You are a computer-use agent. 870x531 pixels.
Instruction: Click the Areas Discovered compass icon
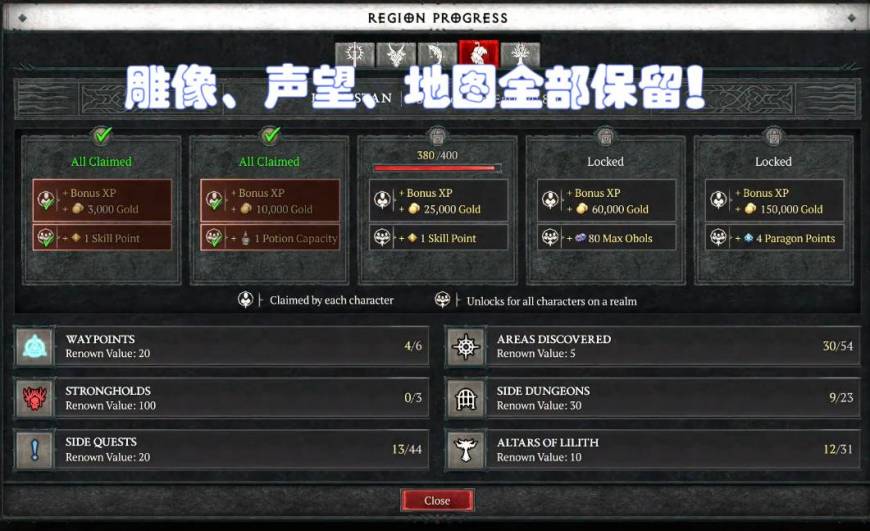pyautogui.click(x=466, y=346)
